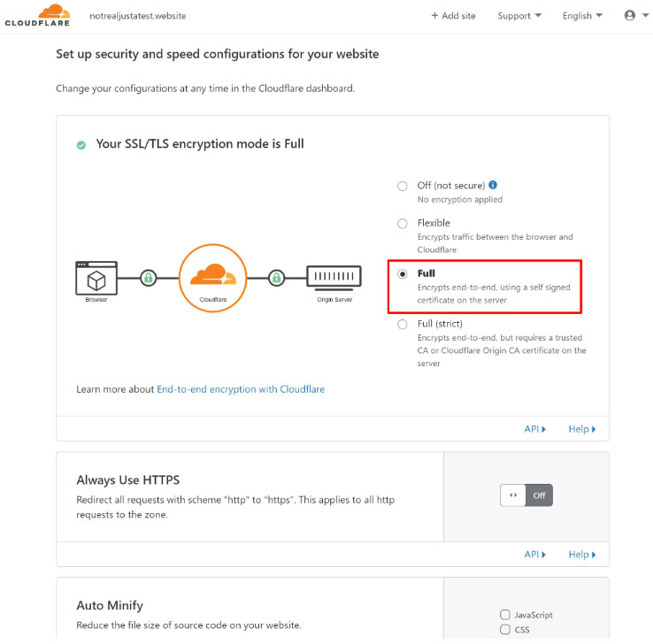This screenshot has height=644, width=653.
Task: Click the info icon next to Off (not secure)
Action: (493, 185)
